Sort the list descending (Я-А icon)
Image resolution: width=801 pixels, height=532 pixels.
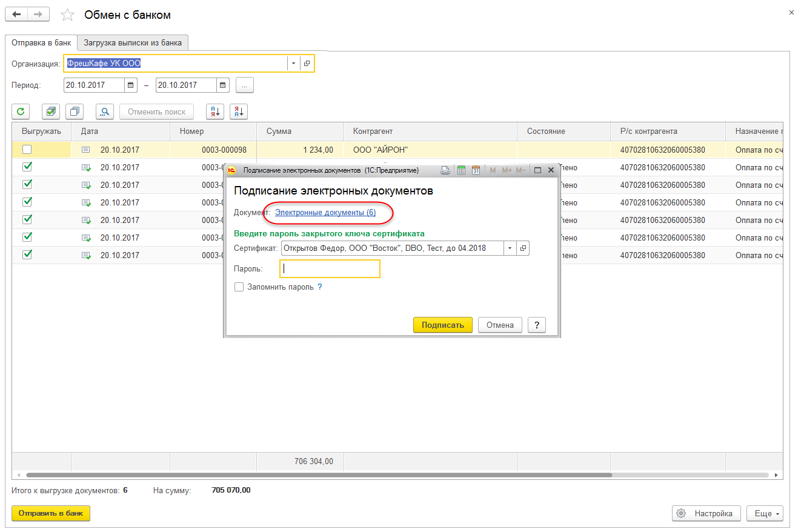239,111
